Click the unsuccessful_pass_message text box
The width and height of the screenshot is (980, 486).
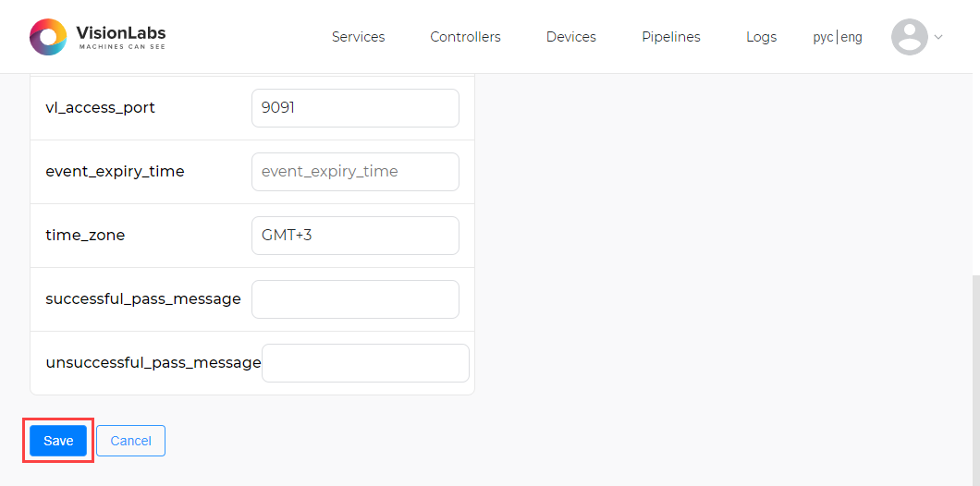(365, 363)
